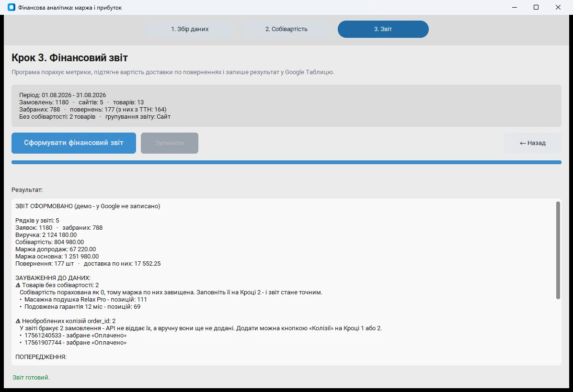Click the result area vertical scrollbar
Screen dimensions: 573x392
(558, 250)
